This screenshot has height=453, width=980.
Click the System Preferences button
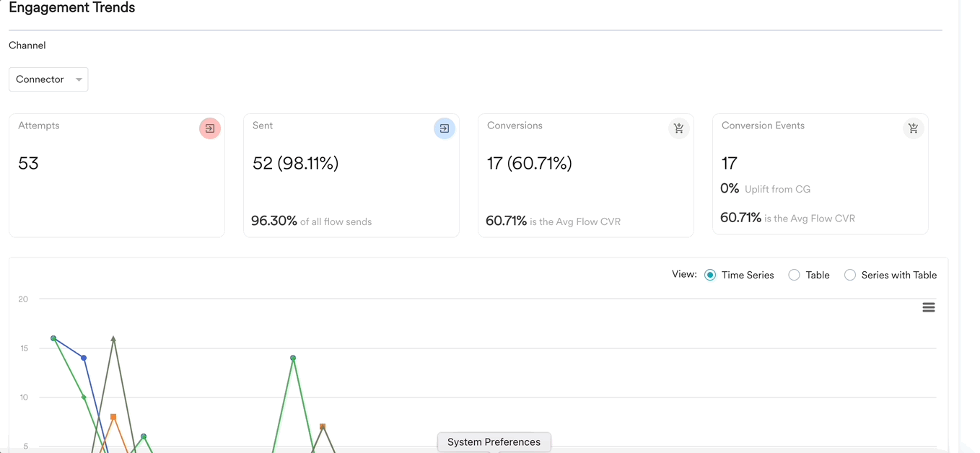pos(494,441)
